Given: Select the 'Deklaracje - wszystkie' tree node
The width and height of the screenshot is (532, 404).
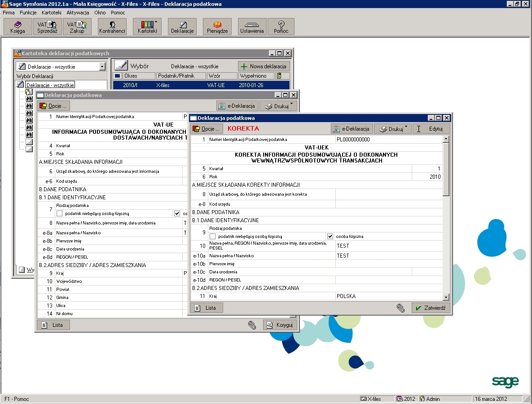Looking at the screenshot, I should [x=50, y=85].
